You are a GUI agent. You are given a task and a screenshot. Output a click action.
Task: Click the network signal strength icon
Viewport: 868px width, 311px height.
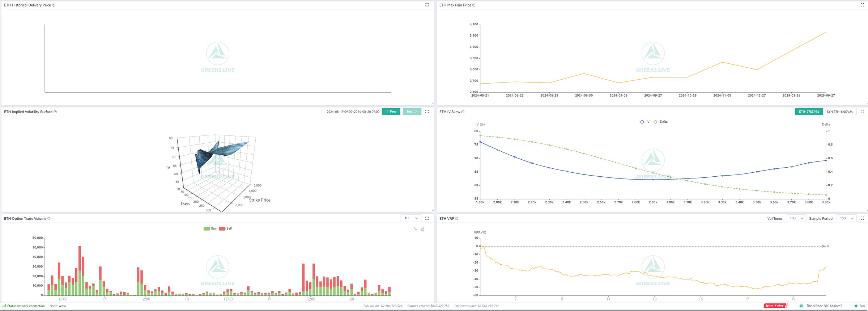pos(4,306)
